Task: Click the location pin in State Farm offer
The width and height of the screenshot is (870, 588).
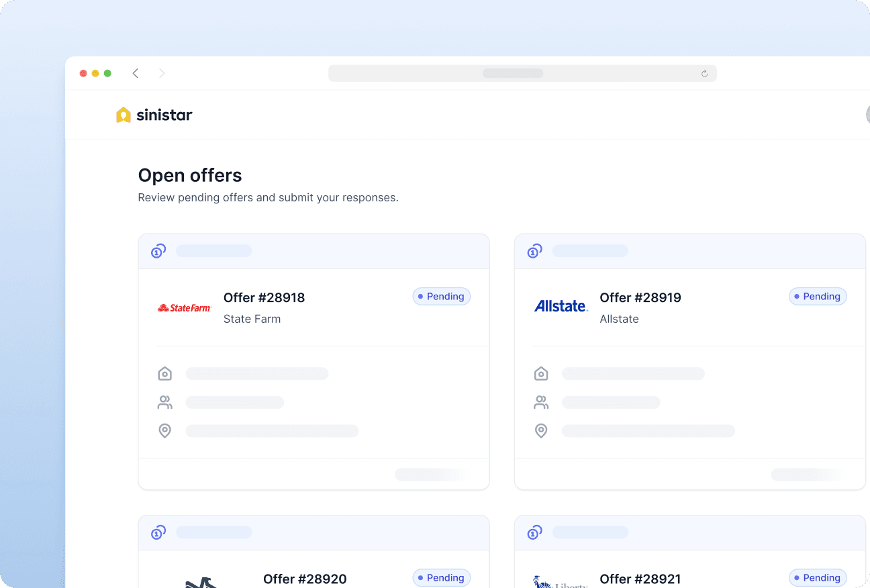Action: click(x=164, y=431)
